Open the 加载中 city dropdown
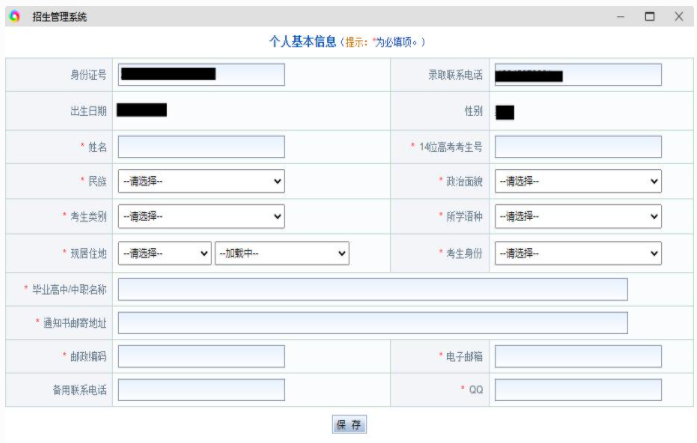 [282, 253]
